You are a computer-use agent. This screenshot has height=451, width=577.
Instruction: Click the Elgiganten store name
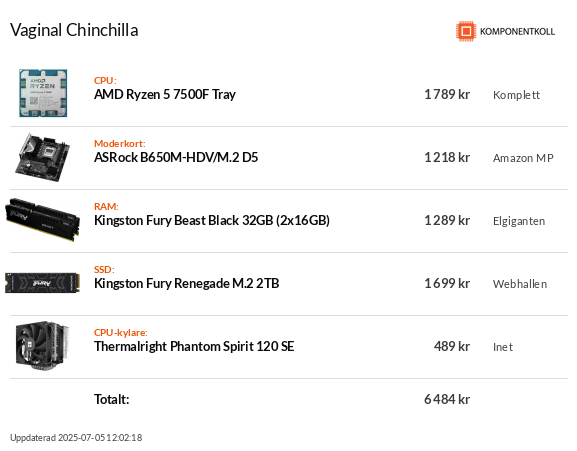tap(519, 221)
